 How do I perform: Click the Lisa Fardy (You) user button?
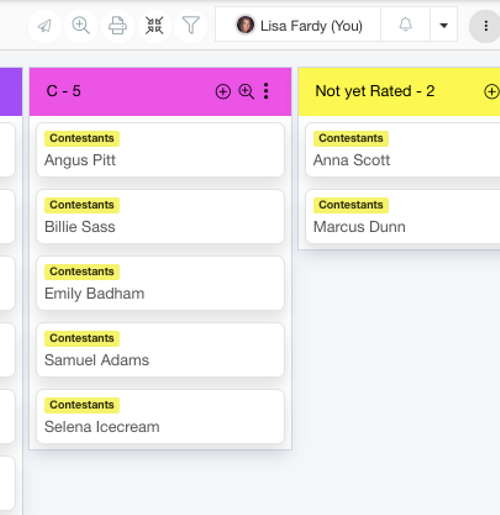298,25
